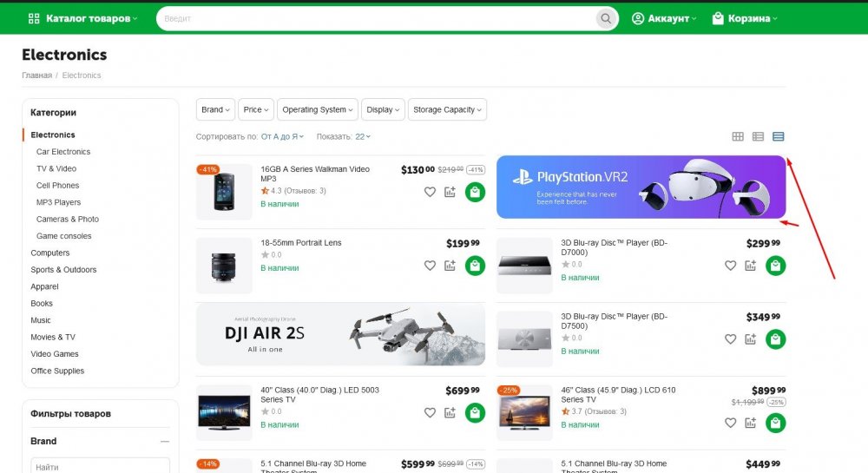Select Cameras & Photo category

pyautogui.click(x=68, y=219)
